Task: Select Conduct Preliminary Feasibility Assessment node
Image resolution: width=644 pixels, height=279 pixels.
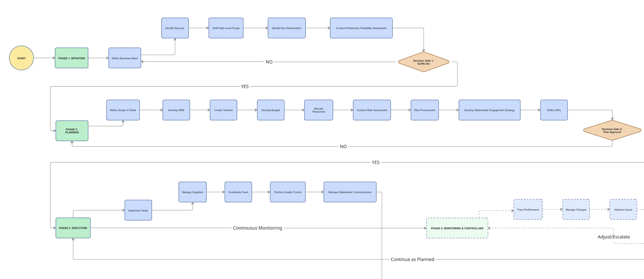Action: (361, 28)
